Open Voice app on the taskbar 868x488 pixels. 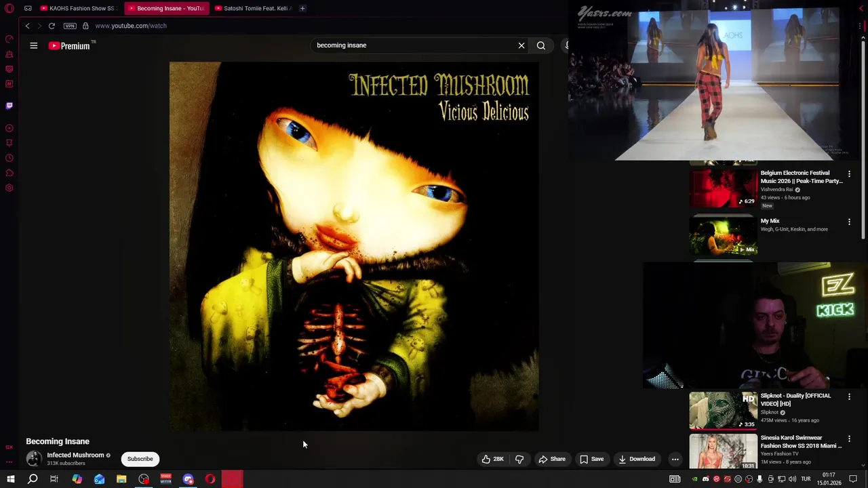coord(166,479)
